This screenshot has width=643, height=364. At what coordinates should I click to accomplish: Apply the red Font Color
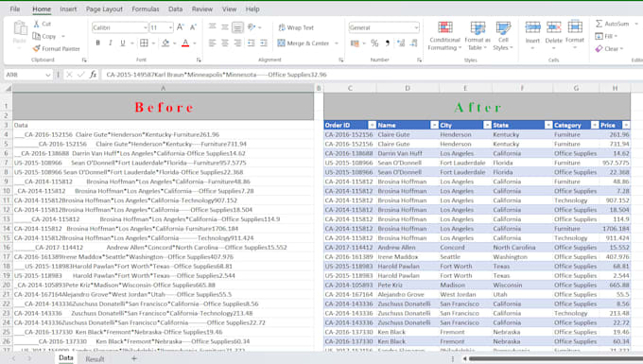point(185,43)
